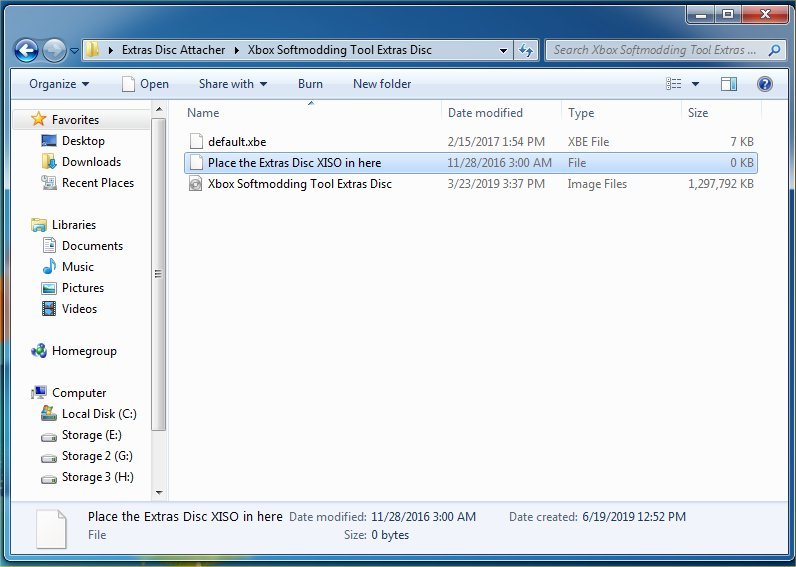
Task: Select Computer in the navigation pane
Action: [79, 393]
